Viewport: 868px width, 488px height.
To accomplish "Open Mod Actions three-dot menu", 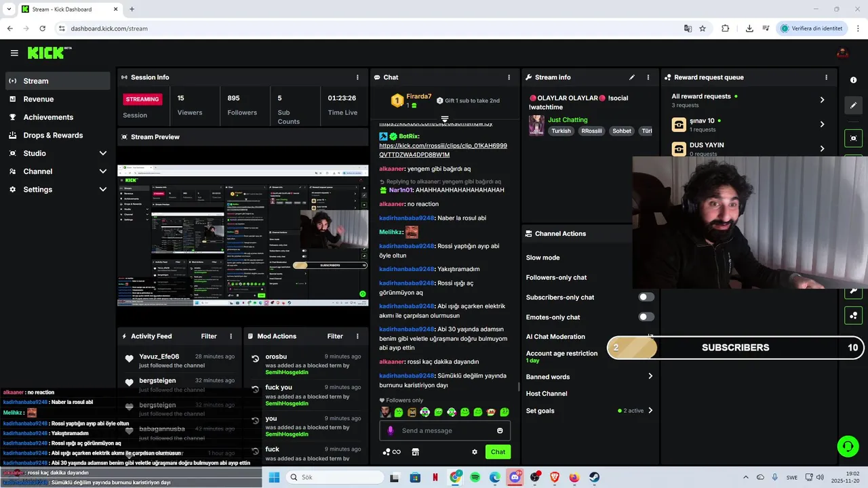I will point(357,336).
